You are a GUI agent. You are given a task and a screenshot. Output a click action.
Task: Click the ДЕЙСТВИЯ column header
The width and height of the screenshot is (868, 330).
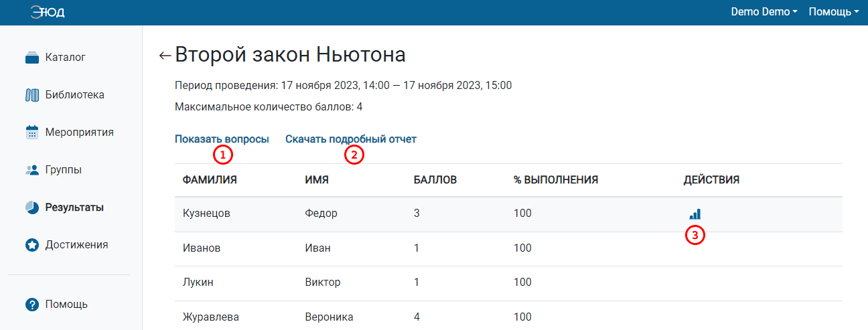coord(711,180)
